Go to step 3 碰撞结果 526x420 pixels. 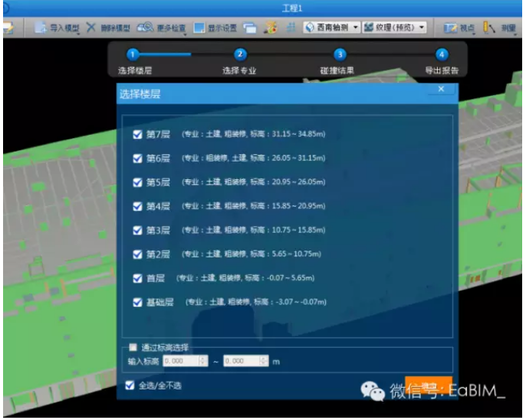tap(340, 54)
